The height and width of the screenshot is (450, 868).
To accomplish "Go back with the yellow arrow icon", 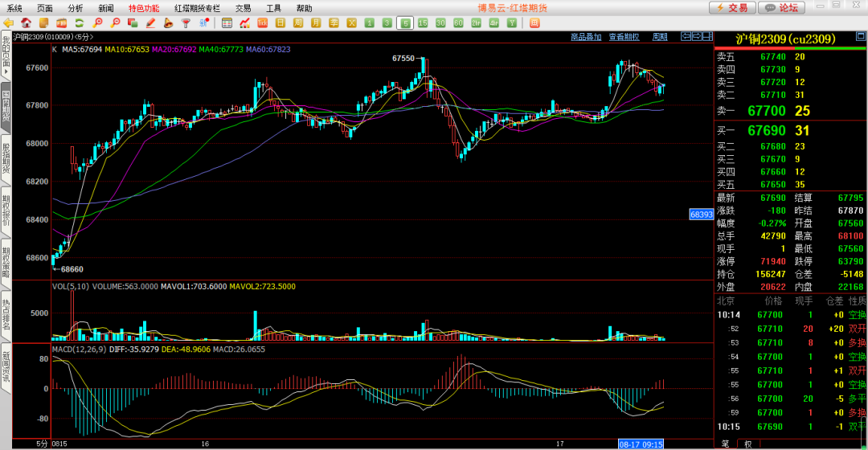I will point(8,22).
